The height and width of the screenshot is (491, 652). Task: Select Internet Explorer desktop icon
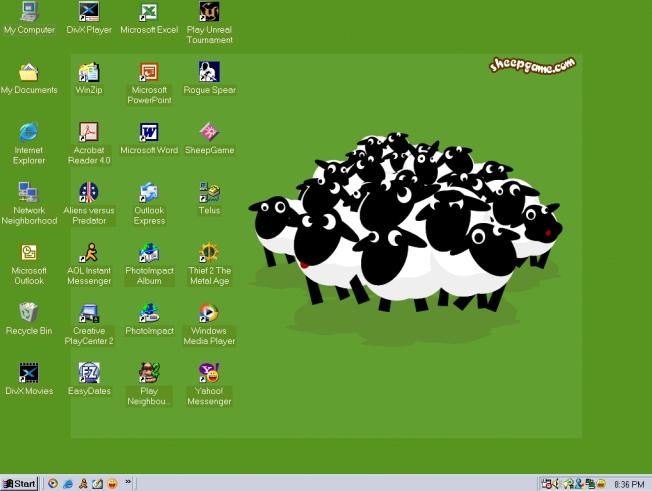(x=29, y=144)
